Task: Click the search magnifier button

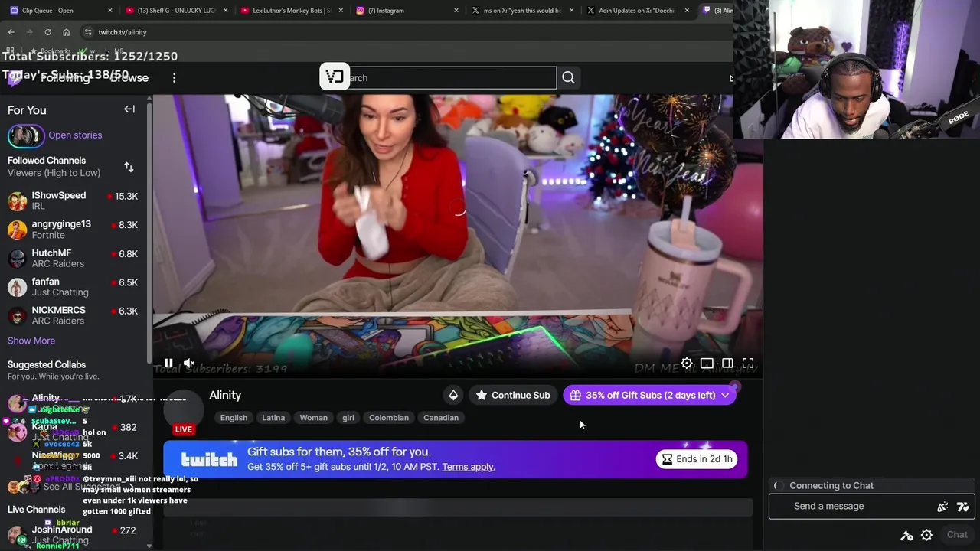Action: tap(568, 77)
